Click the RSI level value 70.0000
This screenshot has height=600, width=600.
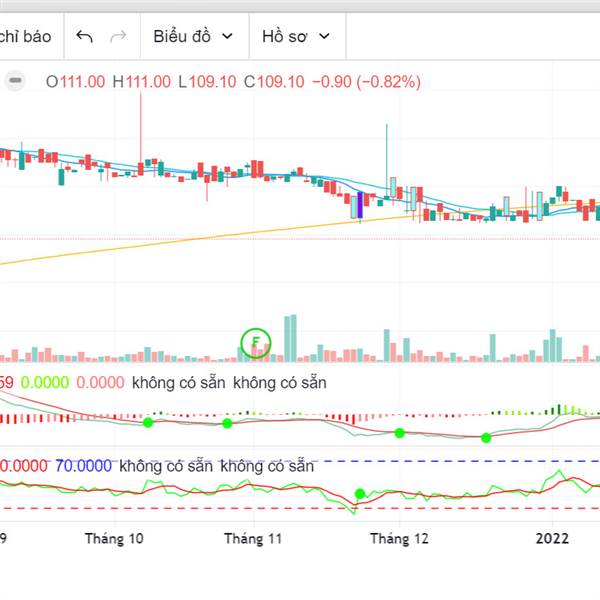83,466
